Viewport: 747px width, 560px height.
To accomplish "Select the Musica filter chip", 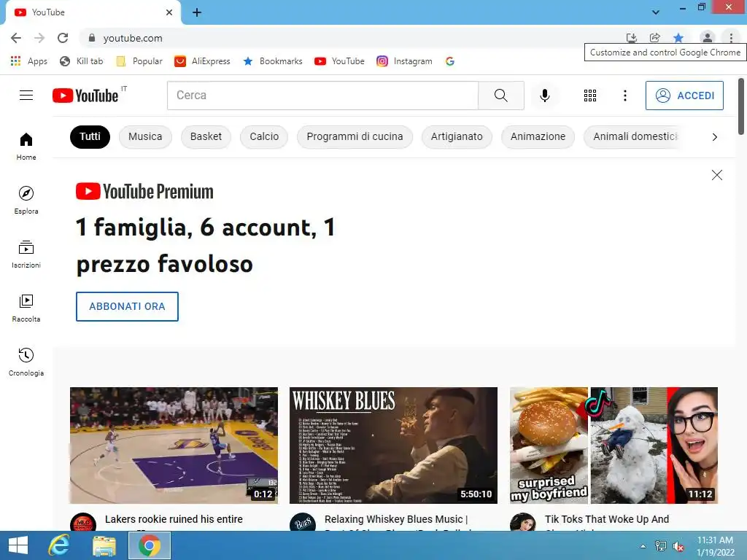I will (145, 136).
